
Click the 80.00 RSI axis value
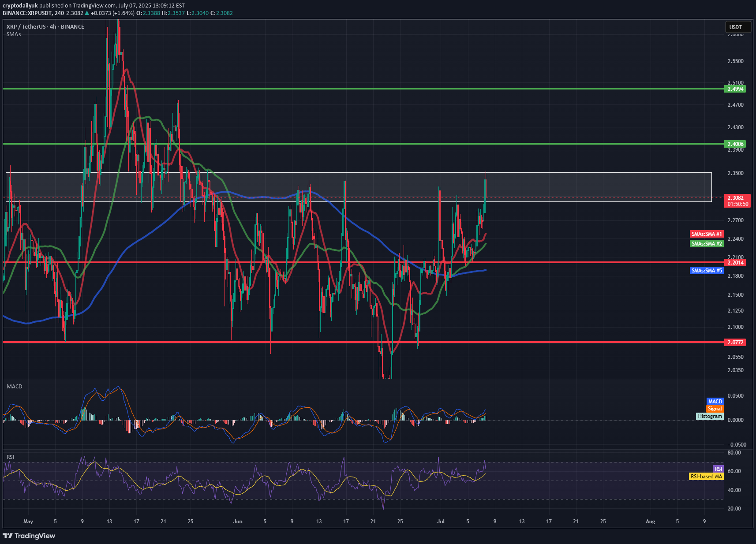point(734,453)
